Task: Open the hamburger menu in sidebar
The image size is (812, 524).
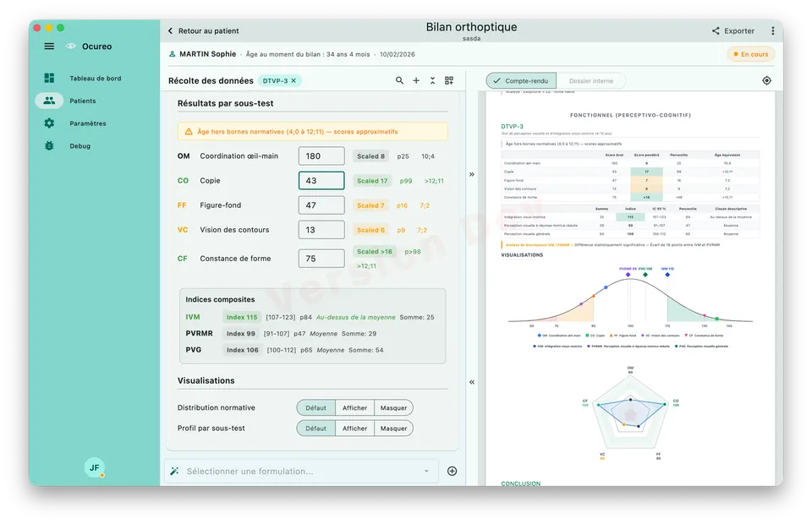Action: coord(49,46)
